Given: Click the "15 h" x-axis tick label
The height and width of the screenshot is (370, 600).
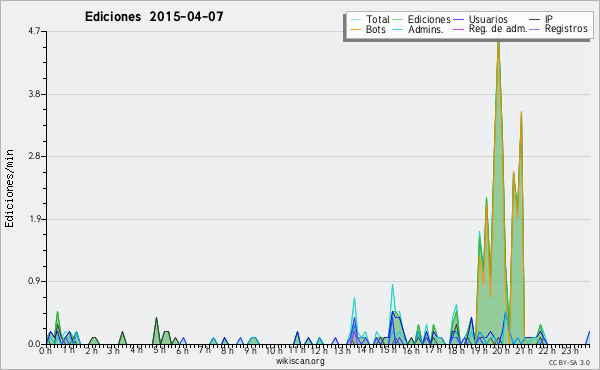Looking at the screenshot, I should tap(388, 350).
